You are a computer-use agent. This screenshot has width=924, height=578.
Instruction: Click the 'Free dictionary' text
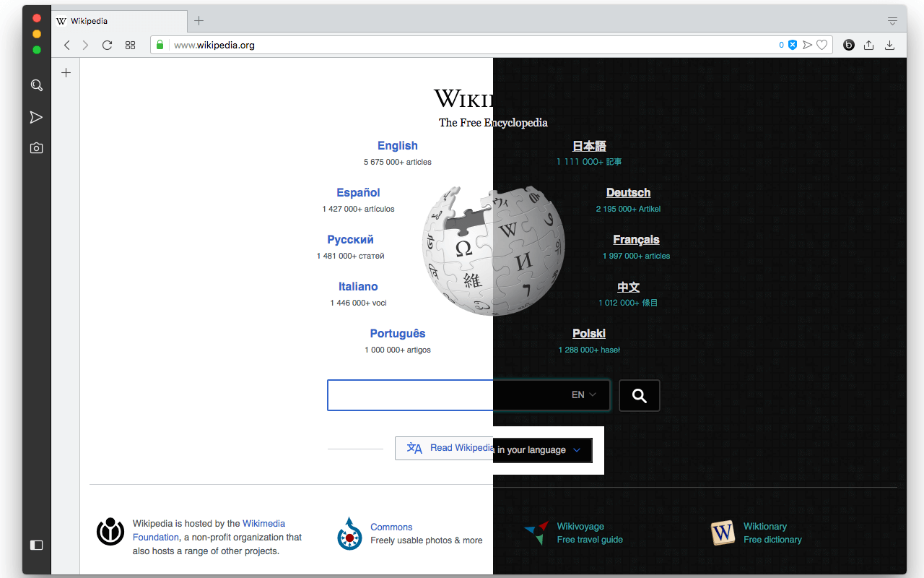coord(772,540)
